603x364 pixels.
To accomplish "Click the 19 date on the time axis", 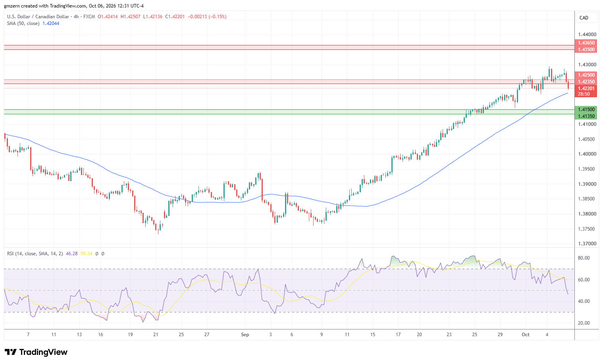I will tap(130, 335).
